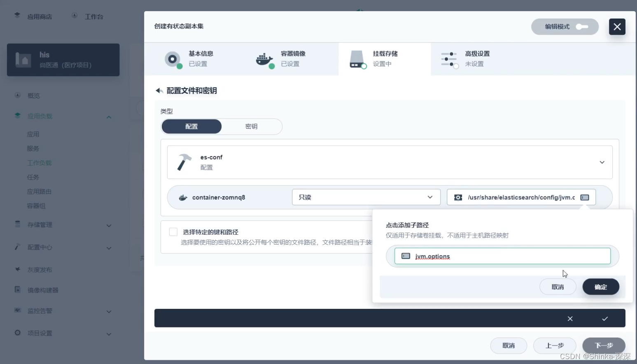Click the mount path gear icon
This screenshot has width=637, height=364.
pyautogui.click(x=458, y=198)
